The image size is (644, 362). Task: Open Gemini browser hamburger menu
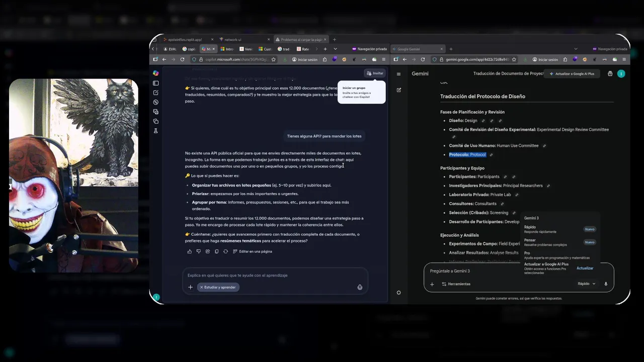624,59
